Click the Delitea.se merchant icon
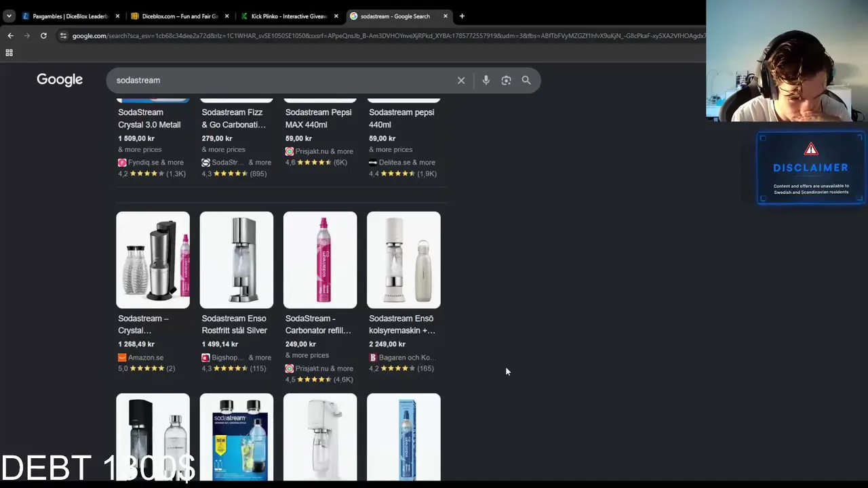 [x=373, y=163]
